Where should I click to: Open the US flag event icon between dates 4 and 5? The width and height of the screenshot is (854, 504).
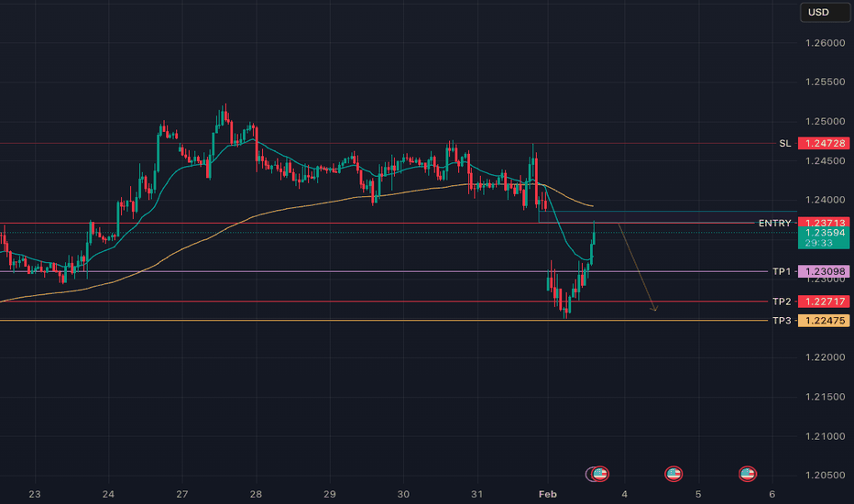tap(673, 474)
